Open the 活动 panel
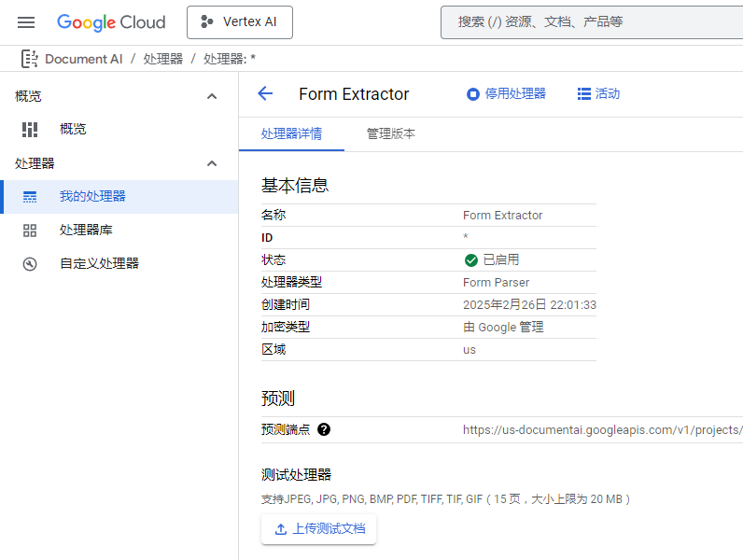The height and width of the screenshot is (560, 743). pos(598,93)
